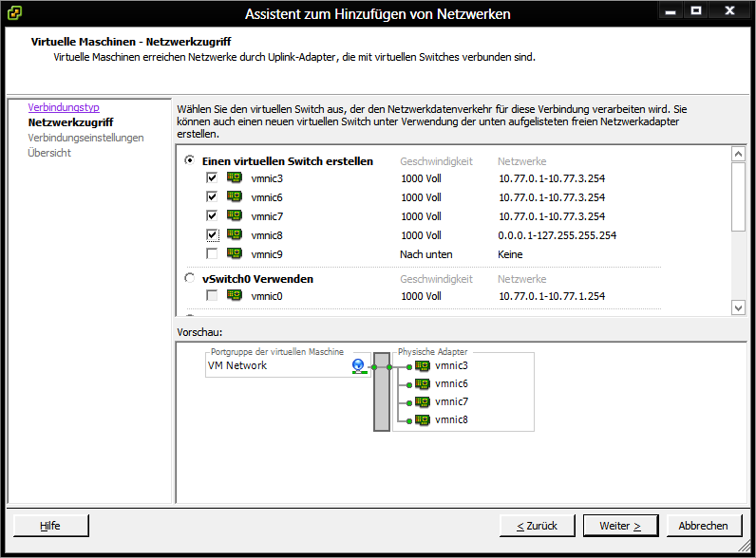Click the vmnic3 network adapter icon in list
This screenshot has width=756, height=558.
click(x=235, y=177)
